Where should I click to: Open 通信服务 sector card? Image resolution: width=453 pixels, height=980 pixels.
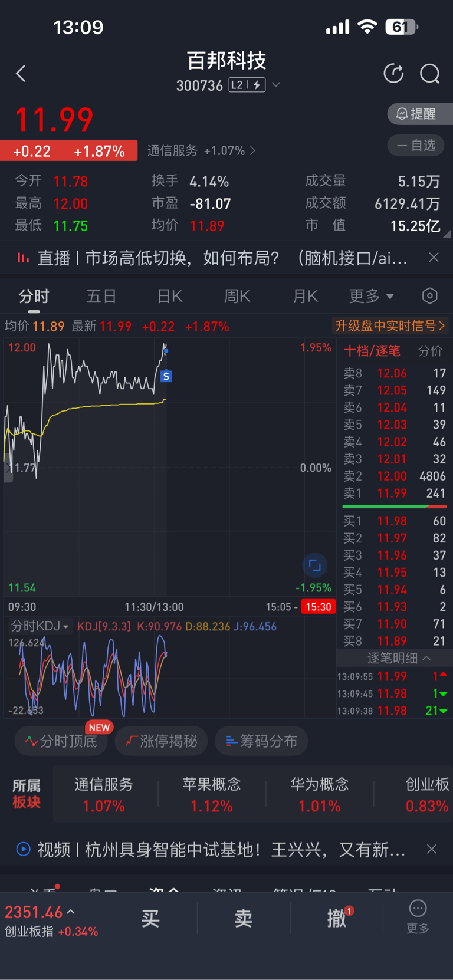104,794
